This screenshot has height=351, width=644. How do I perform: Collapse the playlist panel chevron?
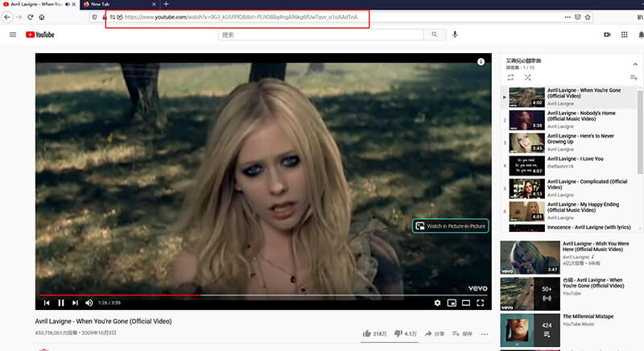click(x=635, y=64)
